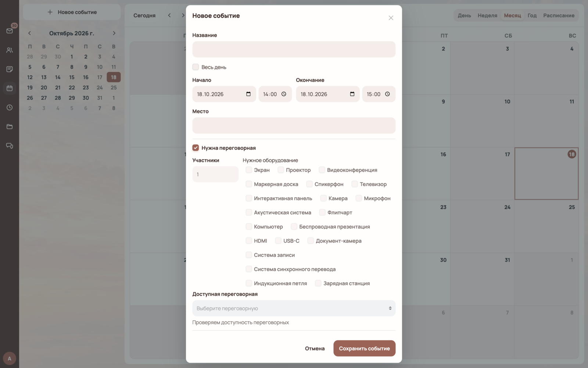The height and width of the screenshot is (368, 588).
Task: Open the clock icon in sidebar
Action: point(10,107)
